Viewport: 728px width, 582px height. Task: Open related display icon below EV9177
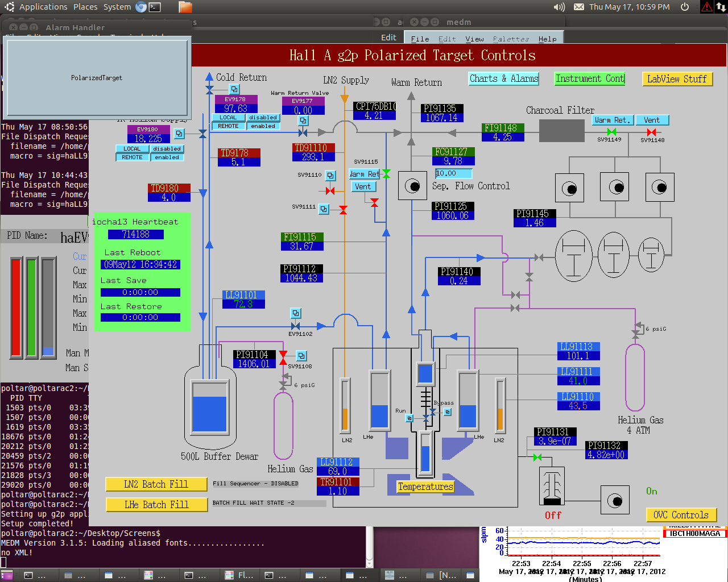(303, 120)
